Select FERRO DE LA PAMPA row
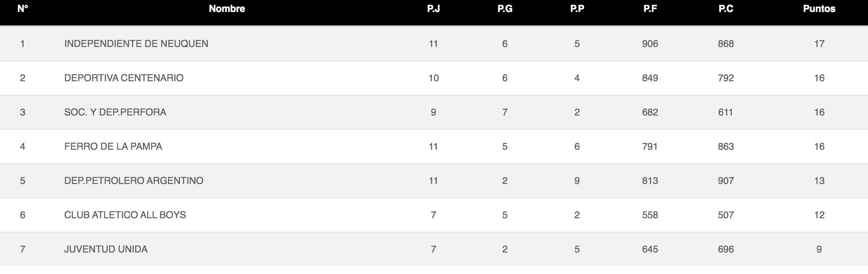 click(x=434, y=146)
